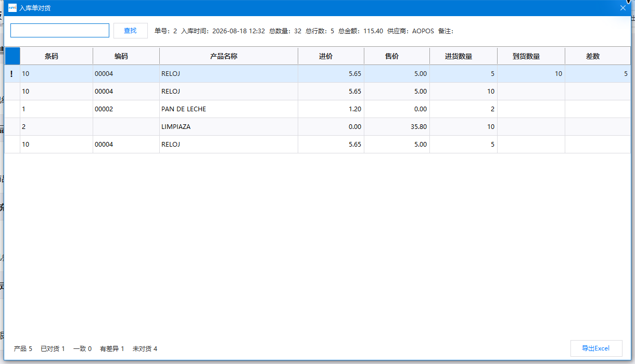
Task: Click the 0.00 purchase price in the LIMPIAZA row
Action: (x=331, y=127)
